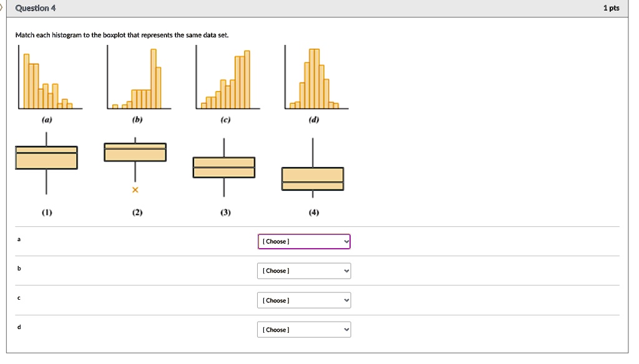Click the (a) caption under first histogram
The width and height of the screenshot is (639, 364).
tap(47, 120)
